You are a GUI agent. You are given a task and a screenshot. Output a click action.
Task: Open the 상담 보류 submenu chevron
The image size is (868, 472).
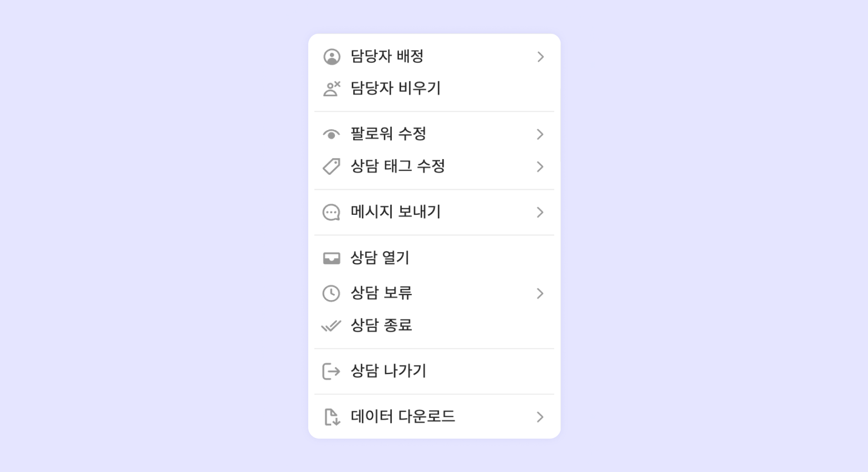tap(540, 293)
